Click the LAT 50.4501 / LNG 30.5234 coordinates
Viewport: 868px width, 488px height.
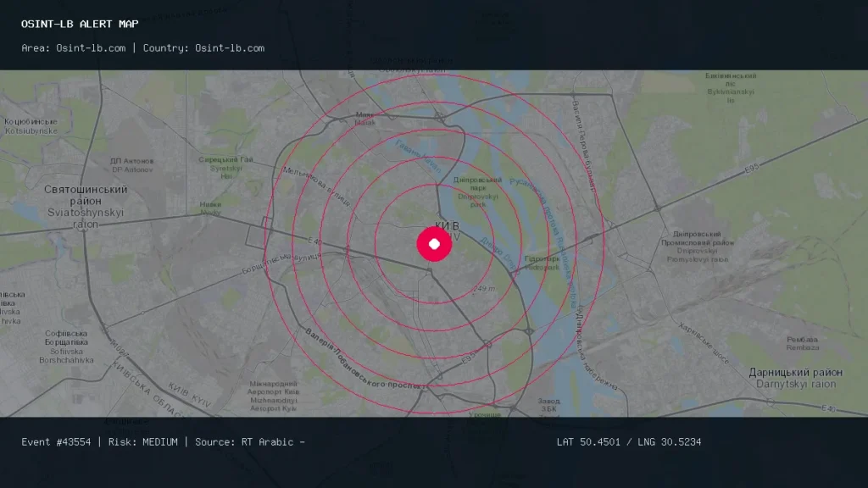[x=629, y=442]
